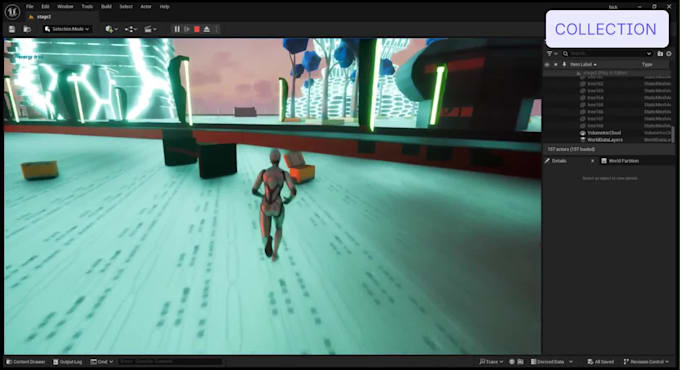Click the Outliner search field
This screenshot has width=680, height=370.
(x=606, y=54)
